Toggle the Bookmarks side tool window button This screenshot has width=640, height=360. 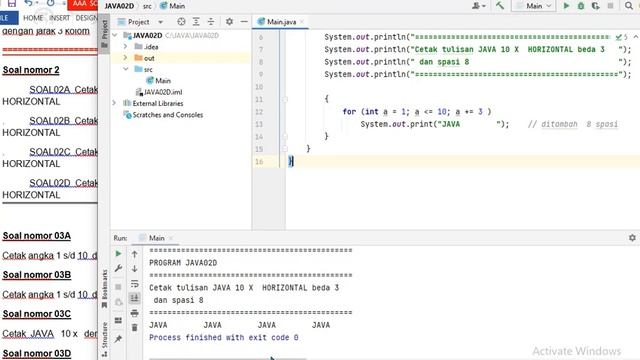104,289
